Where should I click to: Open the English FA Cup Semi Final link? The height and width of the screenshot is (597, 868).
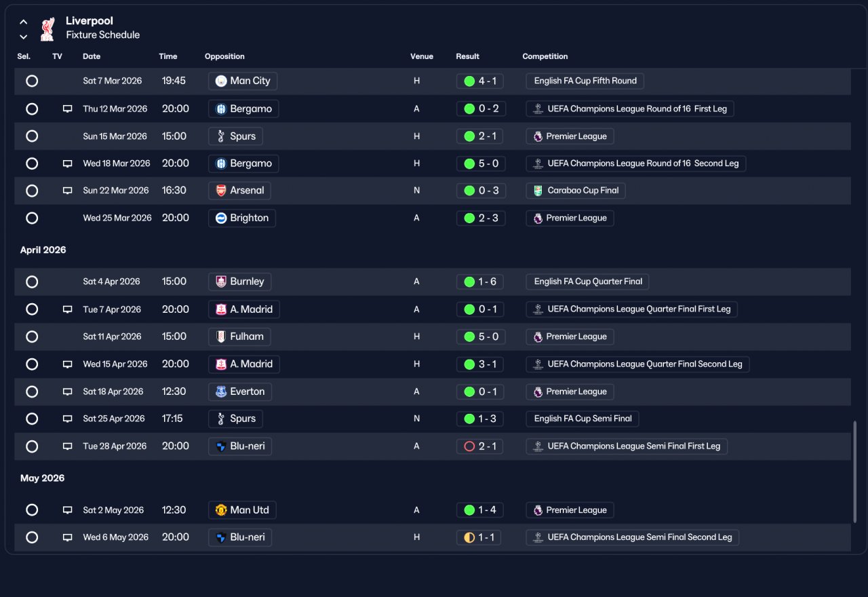pyautogui.click(x=583, y=419)
